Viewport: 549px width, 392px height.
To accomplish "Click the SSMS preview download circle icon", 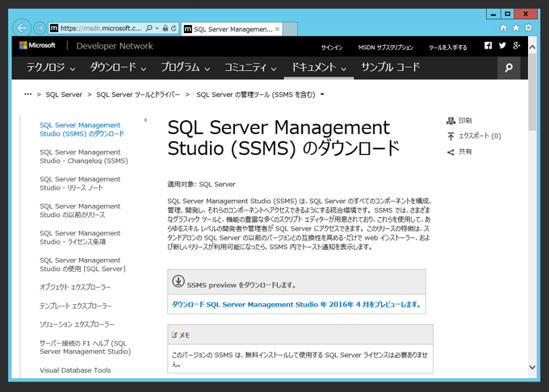I will 178,281.
